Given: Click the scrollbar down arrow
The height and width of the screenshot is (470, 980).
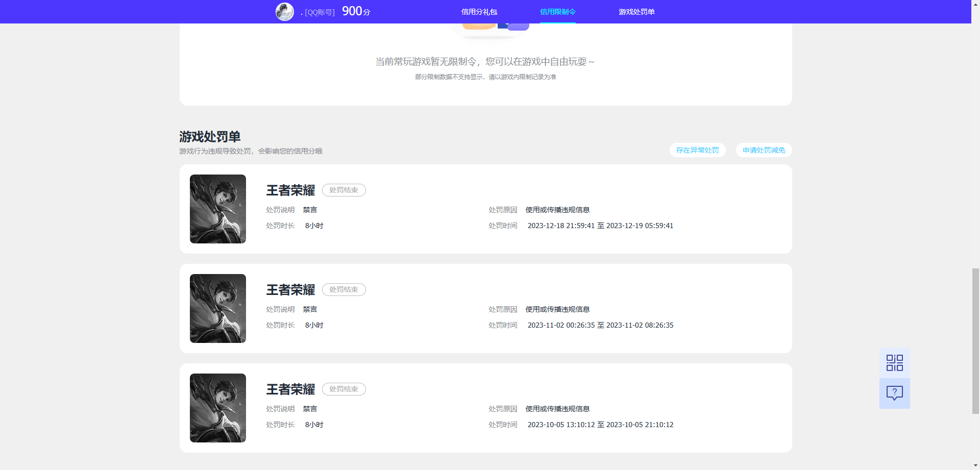Looking at the screenshot, I should click(x=975, y=465).
